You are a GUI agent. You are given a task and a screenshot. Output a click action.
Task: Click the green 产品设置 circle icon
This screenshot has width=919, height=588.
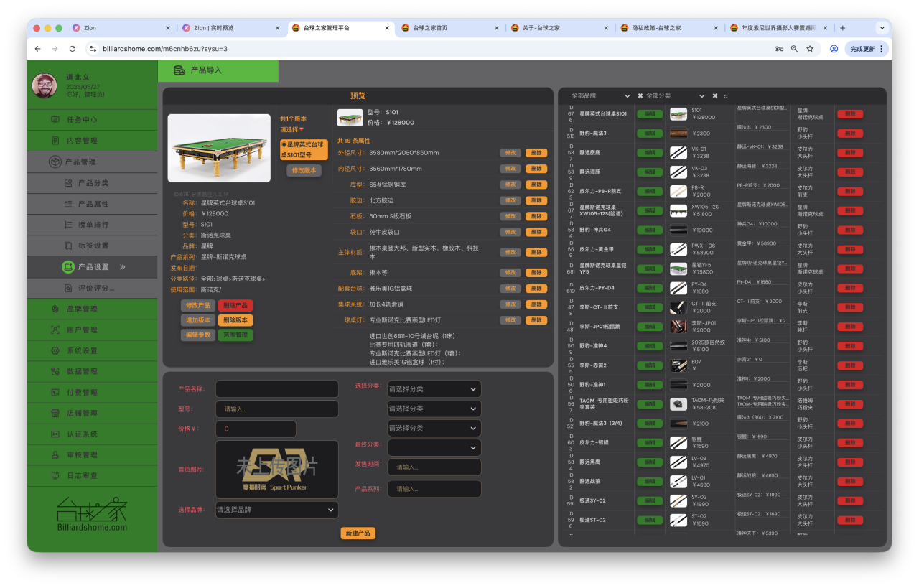67,267
